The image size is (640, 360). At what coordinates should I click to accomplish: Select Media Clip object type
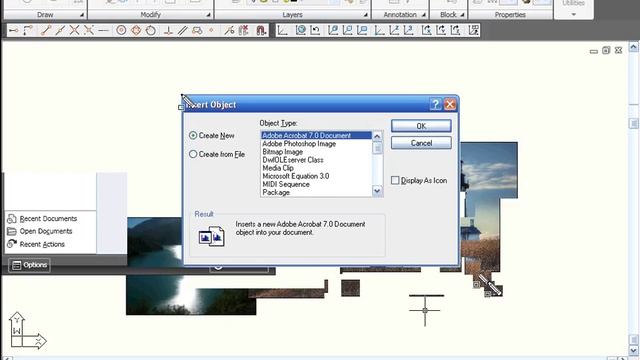[x=316, y=168]
